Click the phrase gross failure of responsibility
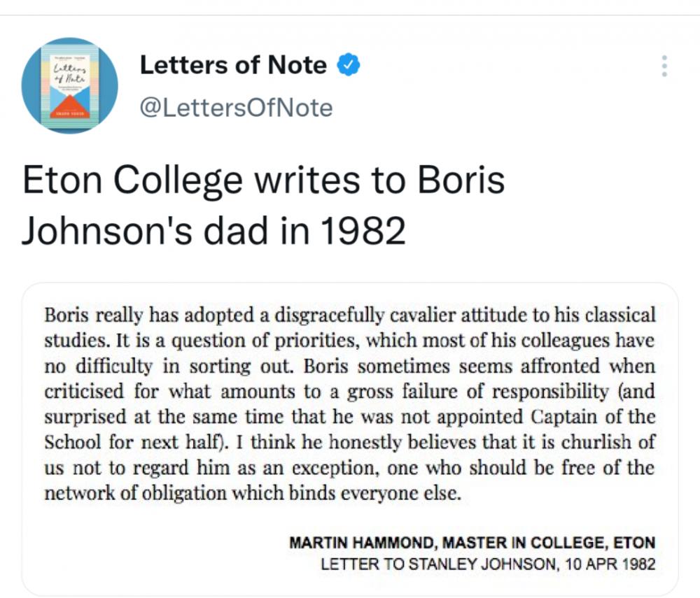700x598 pixels. tap(478, 392)
